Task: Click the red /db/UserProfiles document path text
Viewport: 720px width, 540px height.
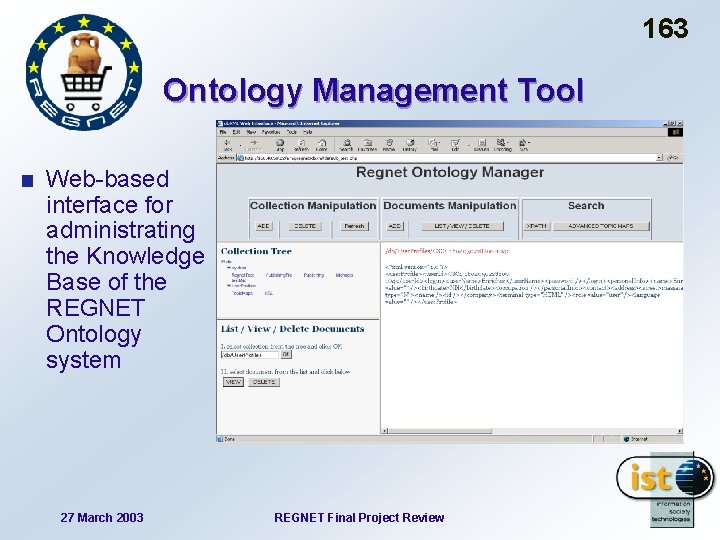Action: 446,251
